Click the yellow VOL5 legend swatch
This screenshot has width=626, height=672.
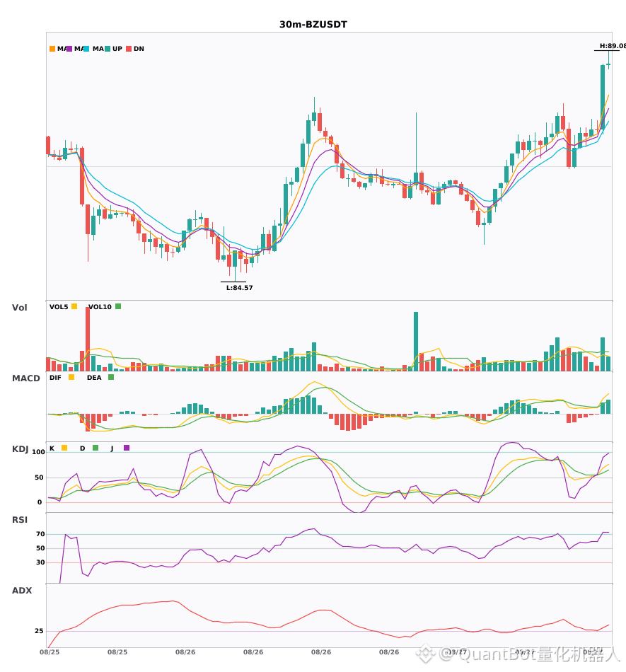click(74, 306)
